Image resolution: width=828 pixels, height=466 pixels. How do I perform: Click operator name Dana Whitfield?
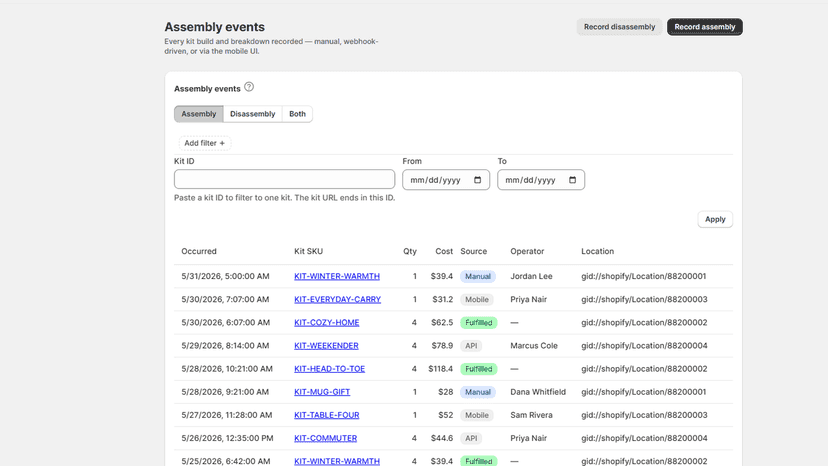pos(538,392)
